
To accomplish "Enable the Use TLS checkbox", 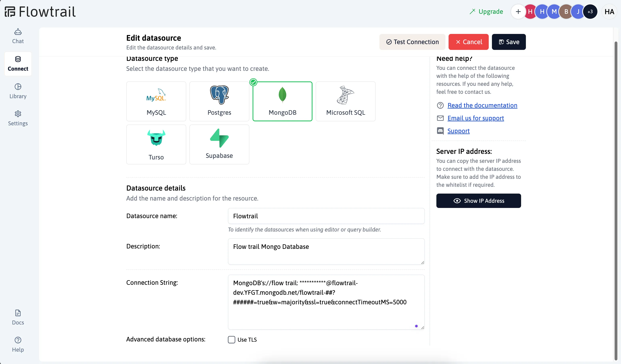I will pyautogui.click(x=232, y=340).
